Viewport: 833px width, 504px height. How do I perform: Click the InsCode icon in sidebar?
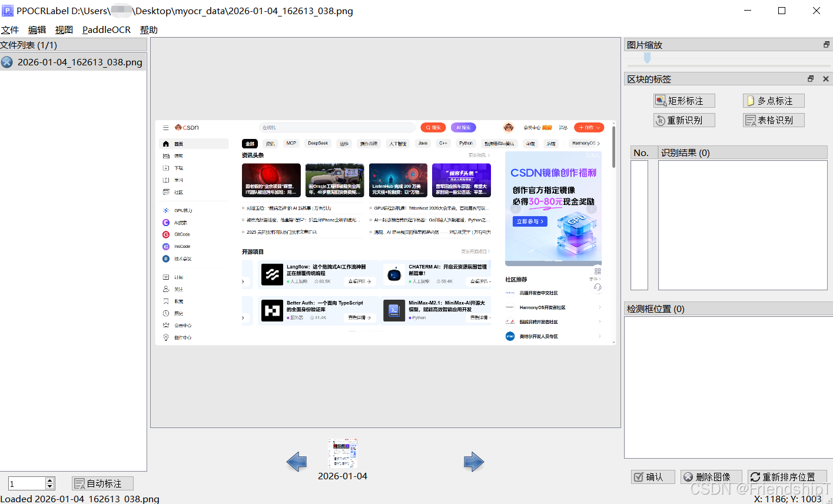pyautogui.click(x=166, y=247)
